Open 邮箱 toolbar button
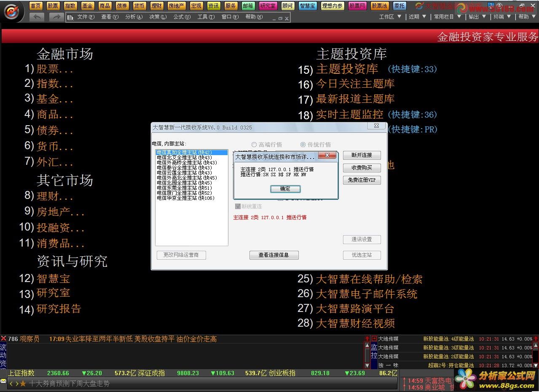The image size is (539, 392). [x=248, y=5]
